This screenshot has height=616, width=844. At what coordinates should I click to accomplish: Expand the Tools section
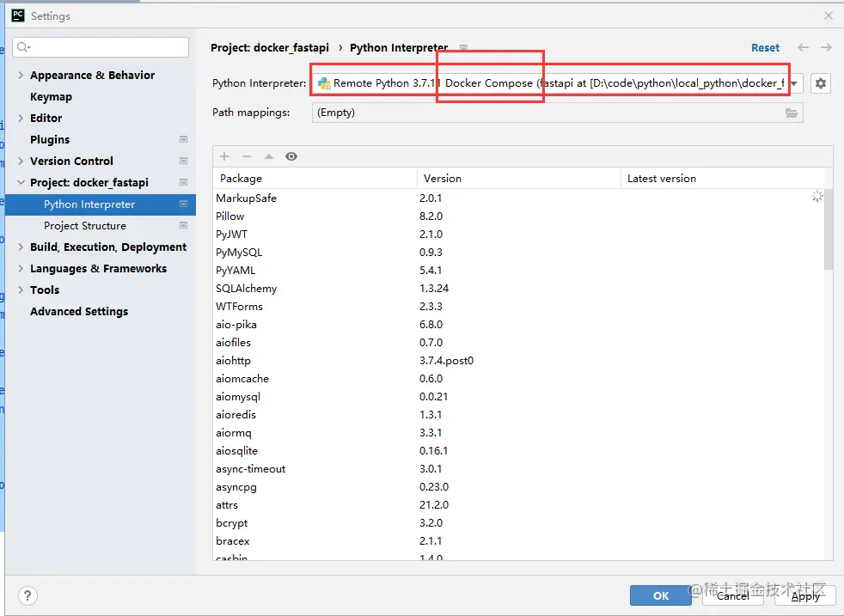coord(21,290)
